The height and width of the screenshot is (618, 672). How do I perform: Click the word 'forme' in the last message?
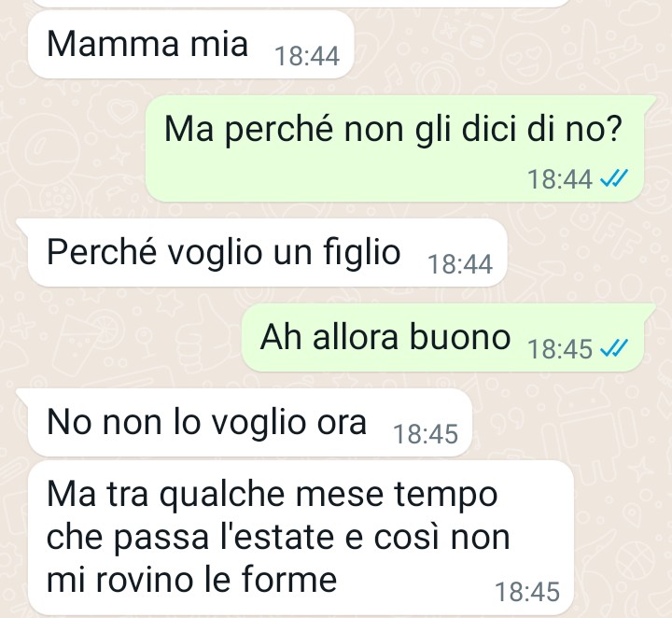289,580
